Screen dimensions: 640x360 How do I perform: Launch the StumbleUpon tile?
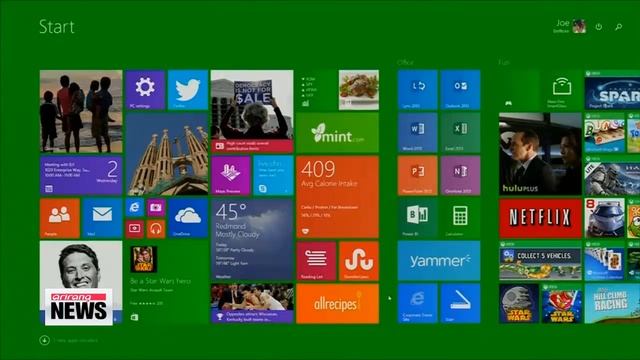click(x=359, y=261)
